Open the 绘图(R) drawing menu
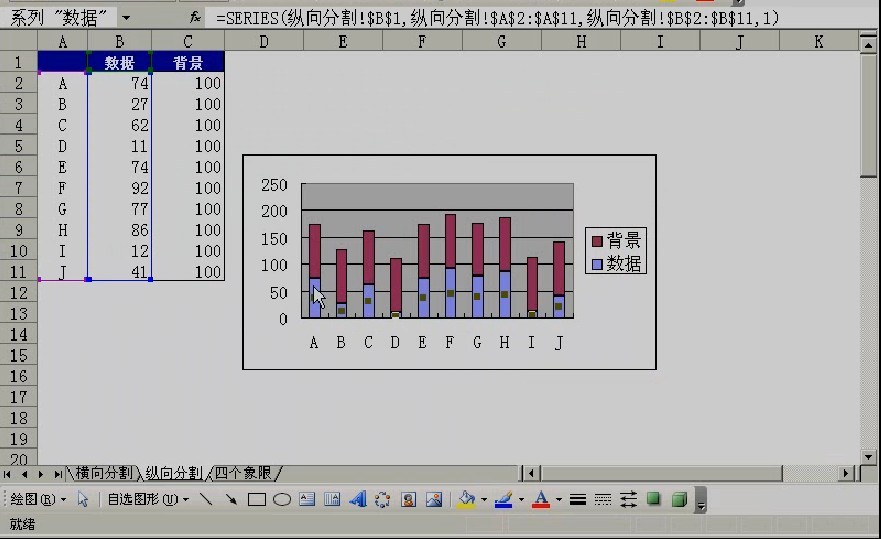Screen dimensions: 881x539 point(37,499)
